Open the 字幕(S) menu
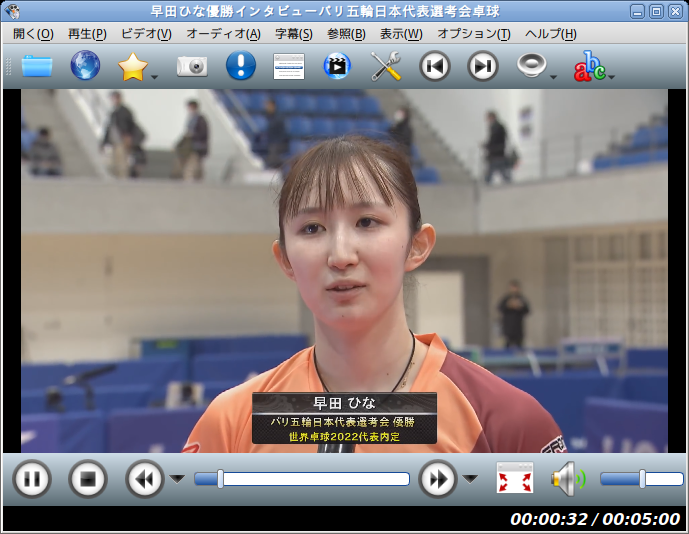689x534 pixels. pyautogui.click(x=294, y=34)
